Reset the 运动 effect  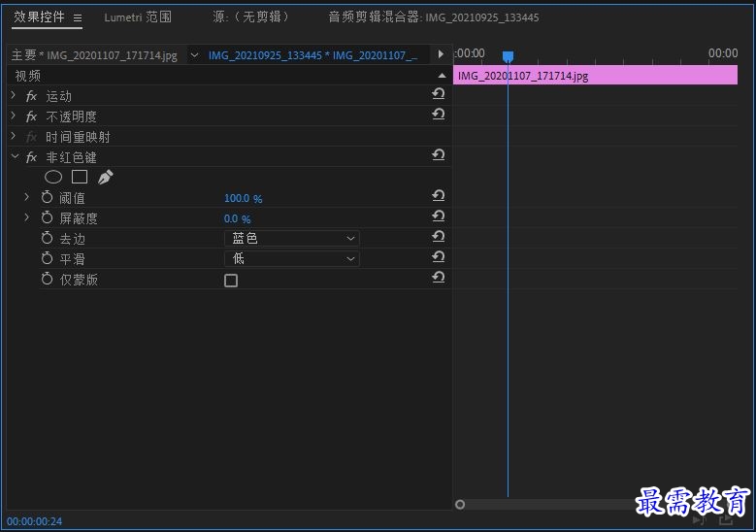pyautogui.click(x=439, y=93)
